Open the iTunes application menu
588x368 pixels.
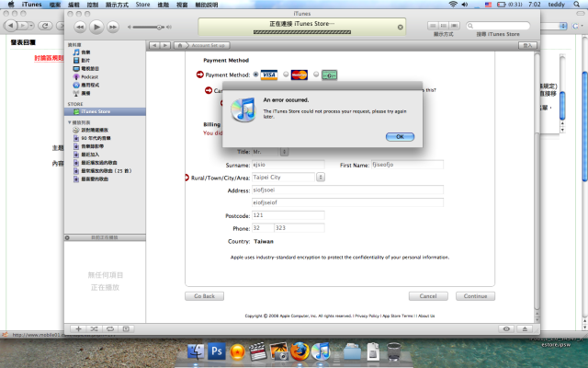coord(31,5)
